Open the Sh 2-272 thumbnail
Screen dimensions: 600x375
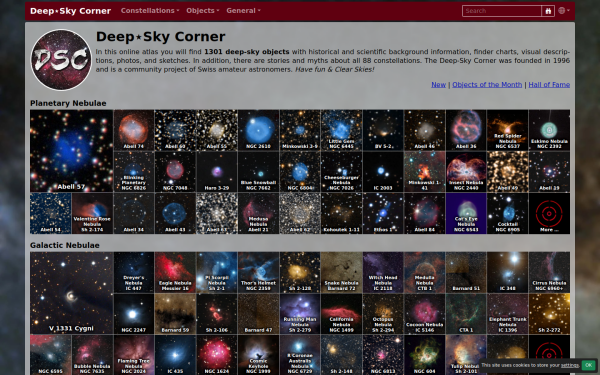pos(549,314)
